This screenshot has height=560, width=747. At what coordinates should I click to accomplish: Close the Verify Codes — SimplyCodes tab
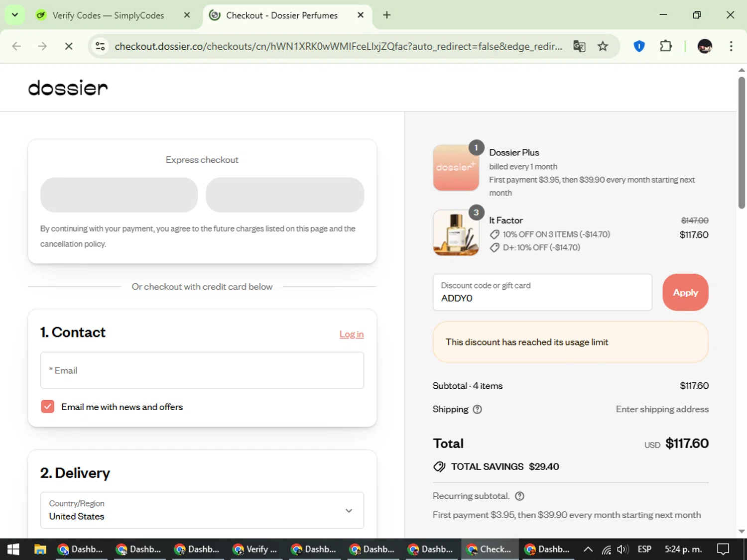tap(187, 15)
